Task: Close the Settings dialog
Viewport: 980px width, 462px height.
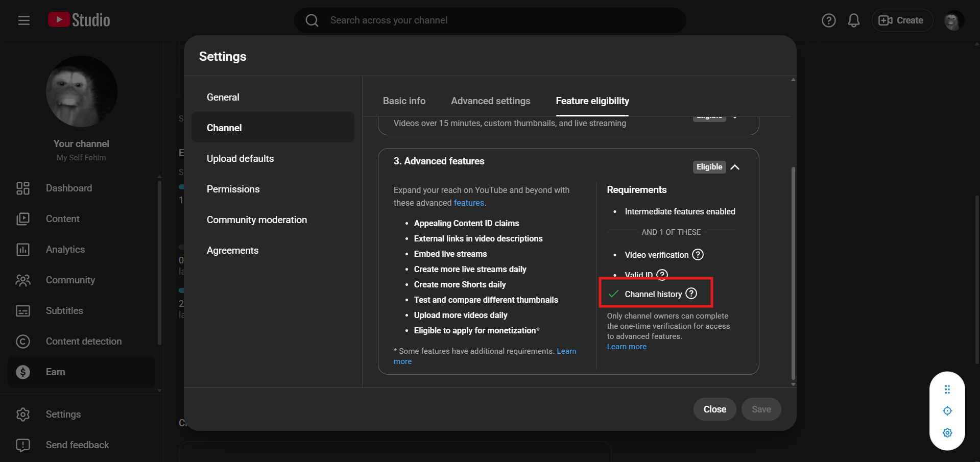Action: coord(714,409)
